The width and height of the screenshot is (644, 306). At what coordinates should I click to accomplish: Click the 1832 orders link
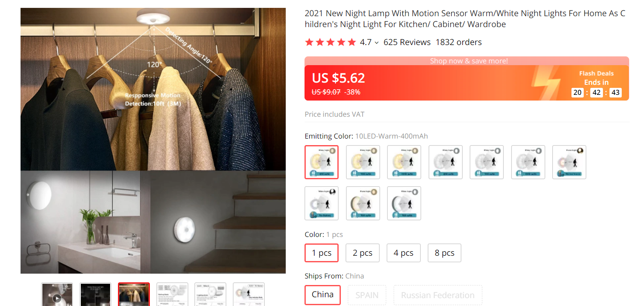tap(458, 42)
